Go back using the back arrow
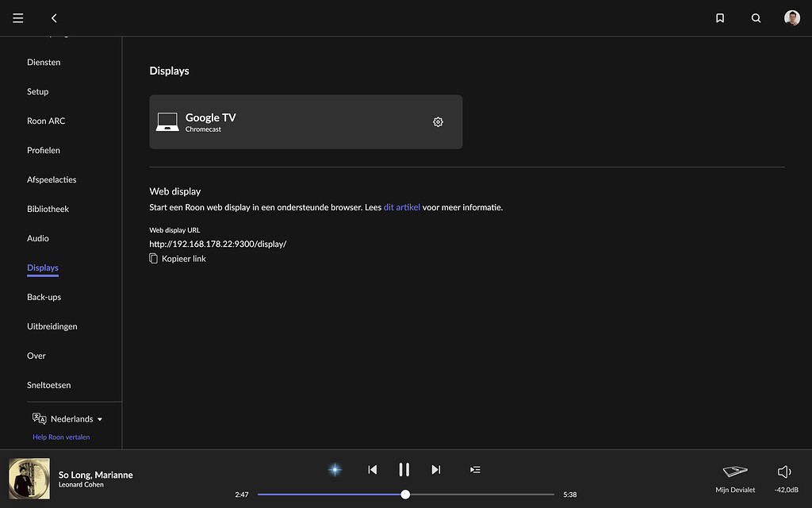 click(54, 18)
